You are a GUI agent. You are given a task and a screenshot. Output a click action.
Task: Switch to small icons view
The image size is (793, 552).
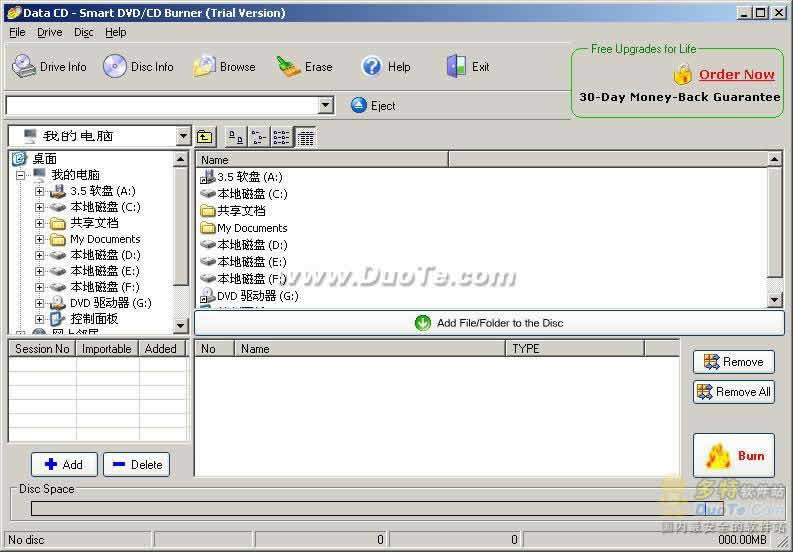tap(258, 137)
